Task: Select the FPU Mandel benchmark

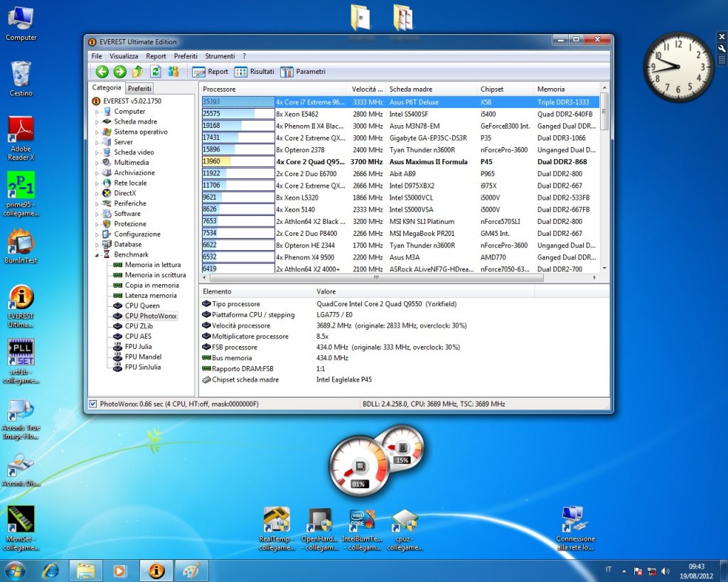Action: pyautogui.click(x=143, y=357)
